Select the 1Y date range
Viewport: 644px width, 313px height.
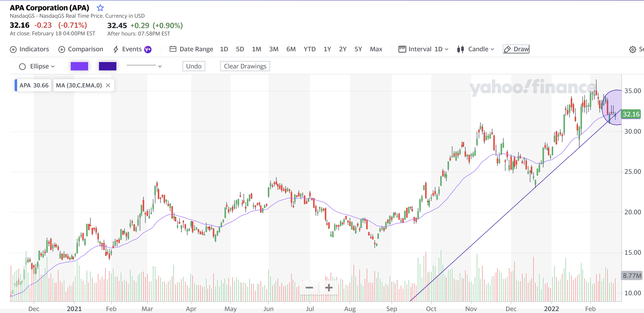pyautogui.click(x=327, y=49)
